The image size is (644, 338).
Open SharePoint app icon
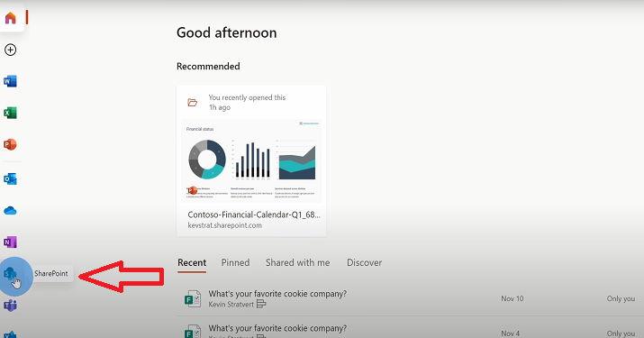(10, 273)
